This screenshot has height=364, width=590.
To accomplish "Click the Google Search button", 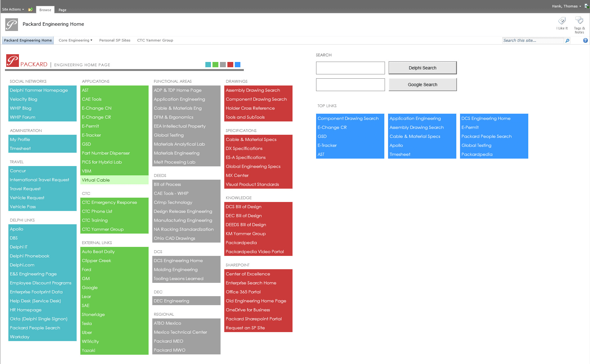I will [422, 85].
